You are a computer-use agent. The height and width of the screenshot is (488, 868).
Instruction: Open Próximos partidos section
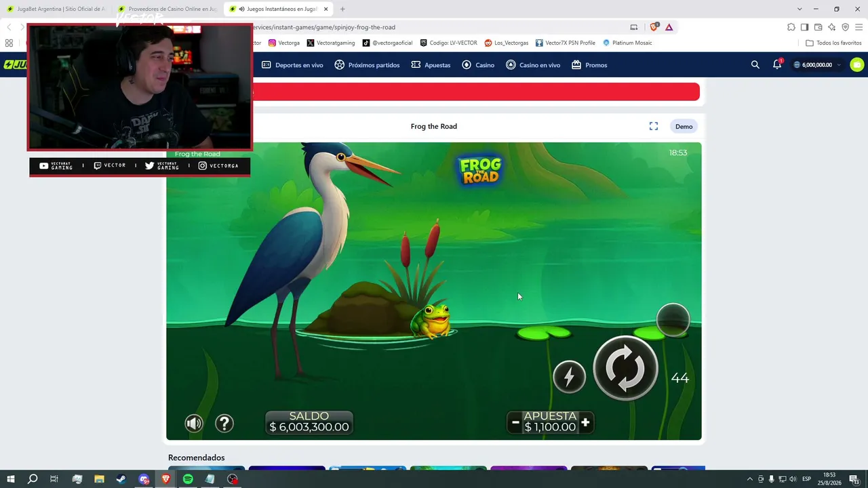click(x=367, y=65)
